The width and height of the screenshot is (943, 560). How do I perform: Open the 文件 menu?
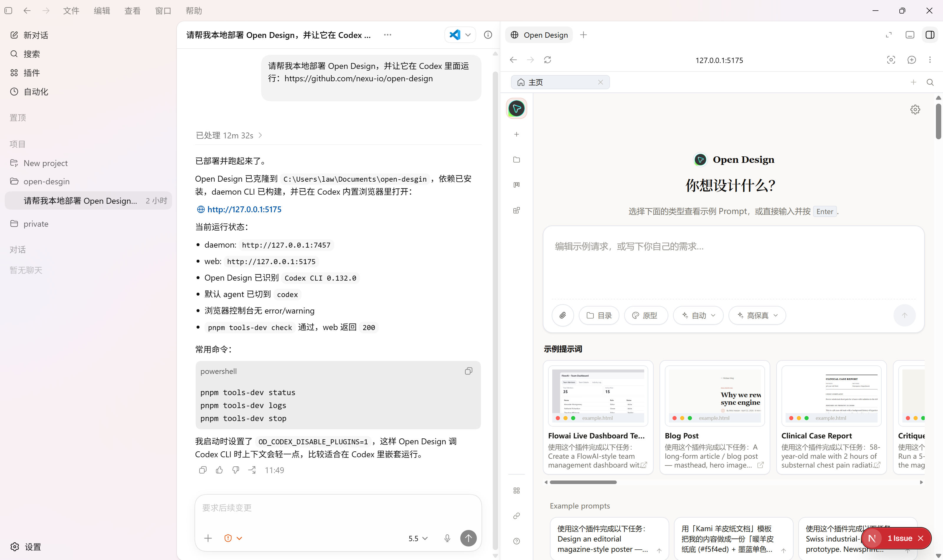71,11
